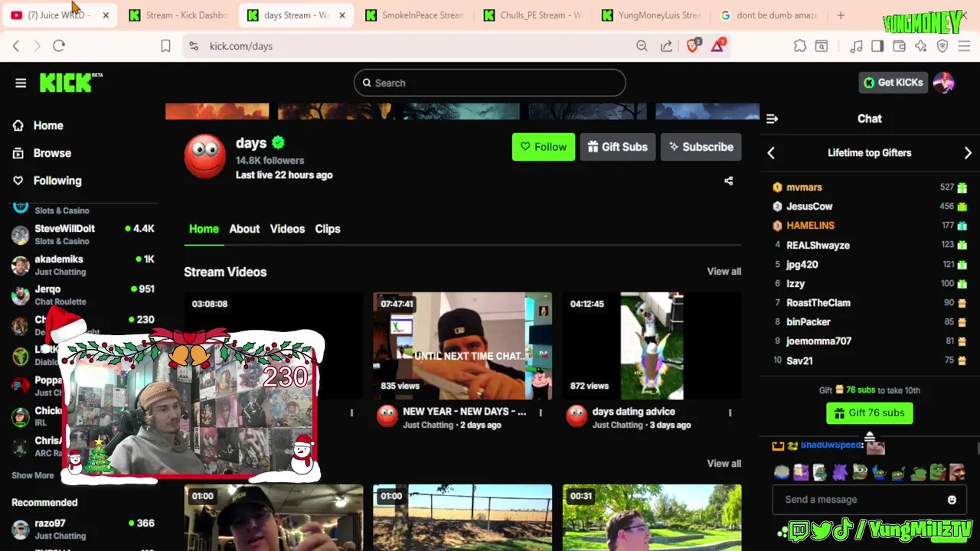Switch to the Google search tab
The height and width of the screenshot is (551, 980).
(x=769, y=15)
